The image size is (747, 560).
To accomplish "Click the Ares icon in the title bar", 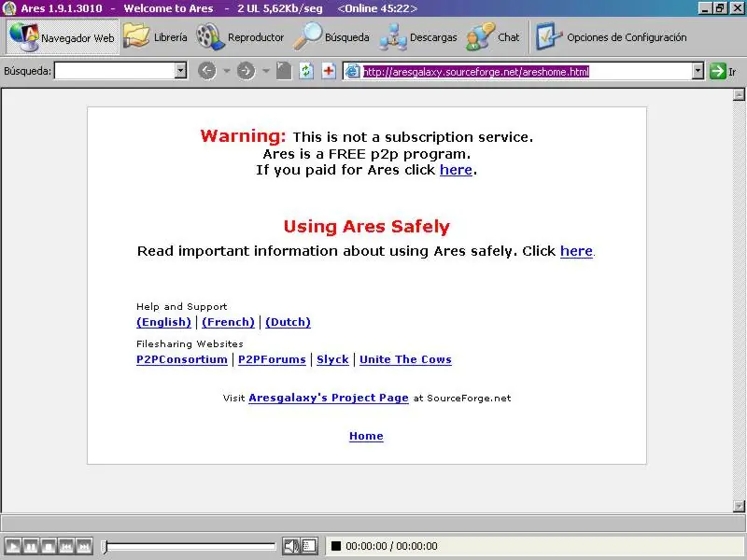I will [9, 8].
